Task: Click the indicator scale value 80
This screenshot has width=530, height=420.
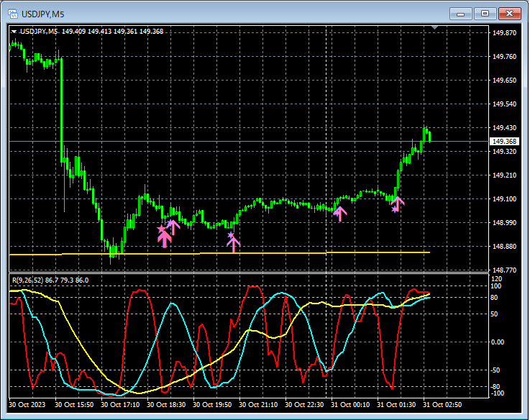Action: 494,298
